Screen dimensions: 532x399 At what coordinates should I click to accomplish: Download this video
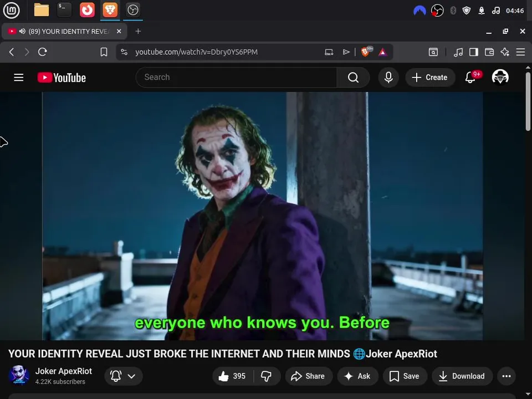click(462, 376)
